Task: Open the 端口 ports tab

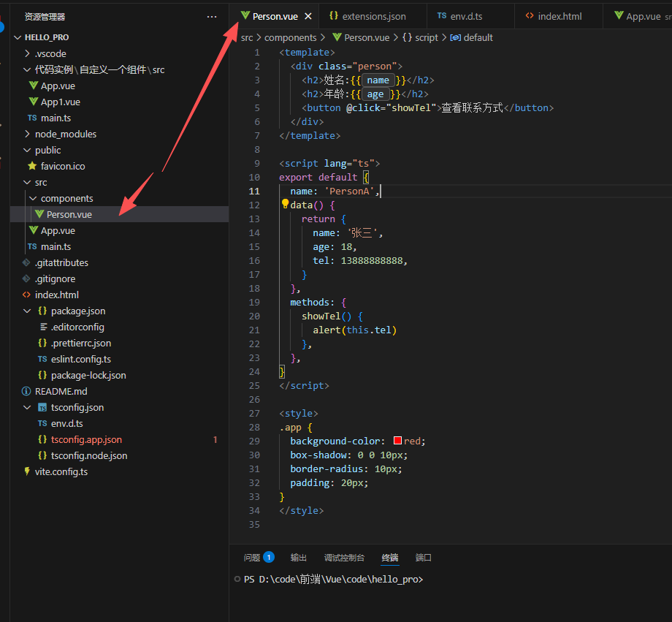Action: pyautogui.click(x=423, y=557)
